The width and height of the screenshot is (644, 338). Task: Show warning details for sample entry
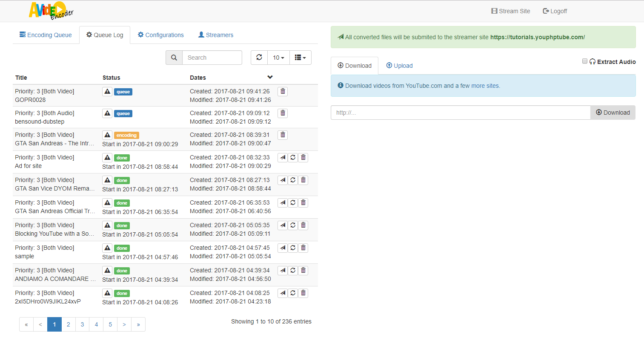point(107,248)
